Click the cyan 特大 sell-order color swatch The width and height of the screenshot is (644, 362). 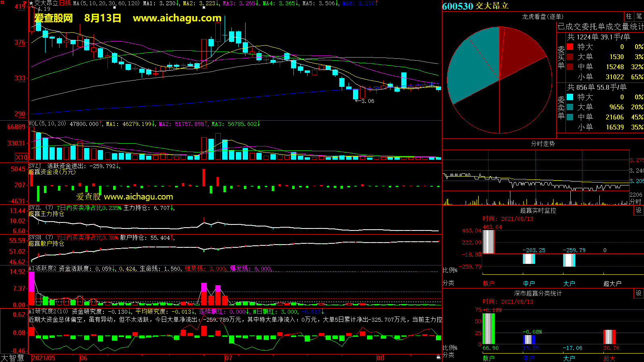point(570,97)
